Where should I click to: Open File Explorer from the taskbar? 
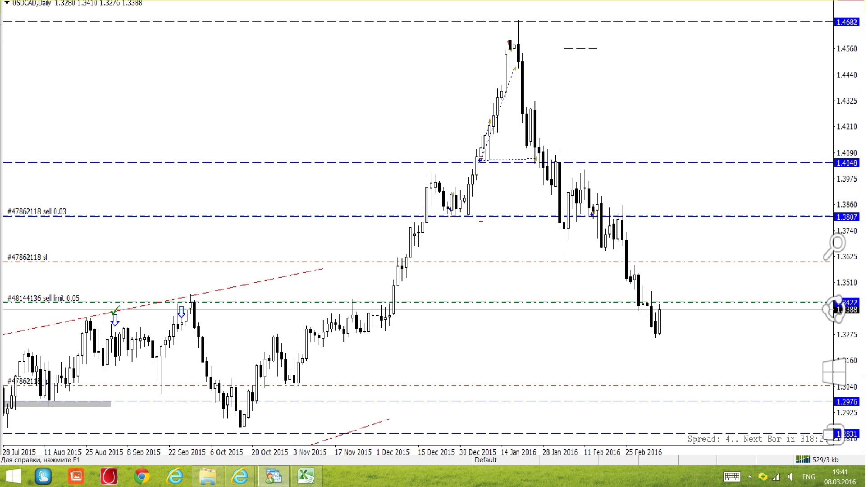pos(207,476)
